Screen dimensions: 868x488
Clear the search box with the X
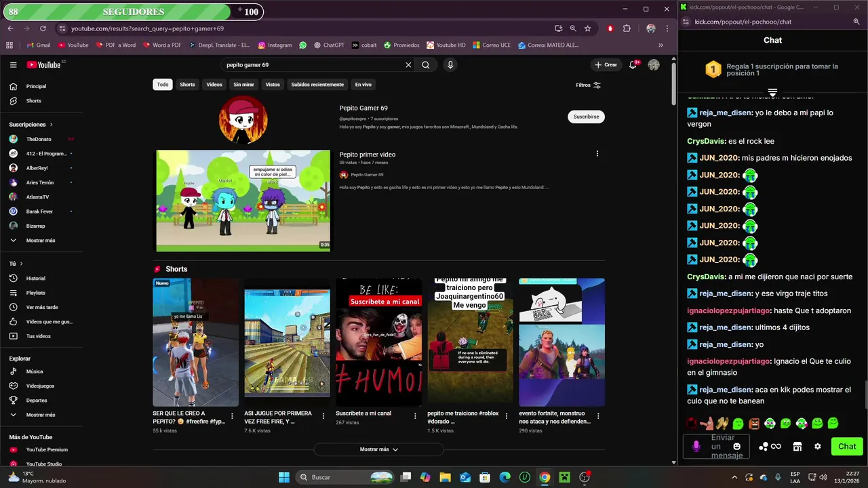click(x=408, y=65)
